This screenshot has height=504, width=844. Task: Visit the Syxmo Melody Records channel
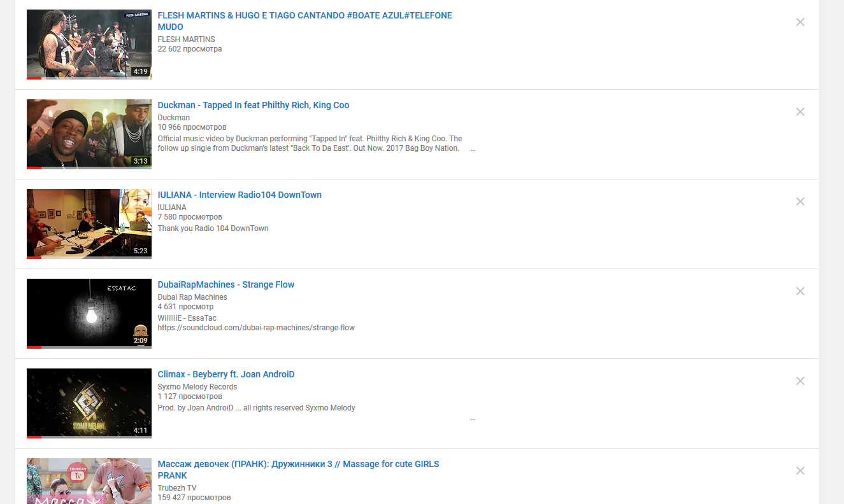pos(197,387)
